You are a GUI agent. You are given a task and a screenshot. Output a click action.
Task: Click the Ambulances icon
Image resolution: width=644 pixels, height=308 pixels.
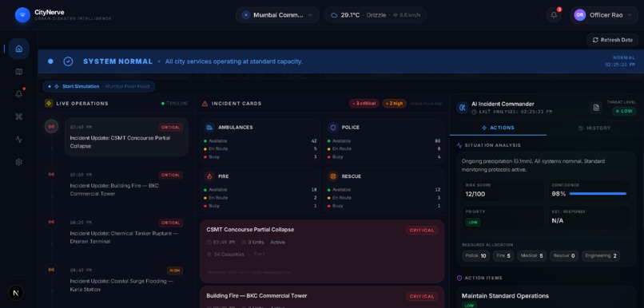[x=209, y=128]
